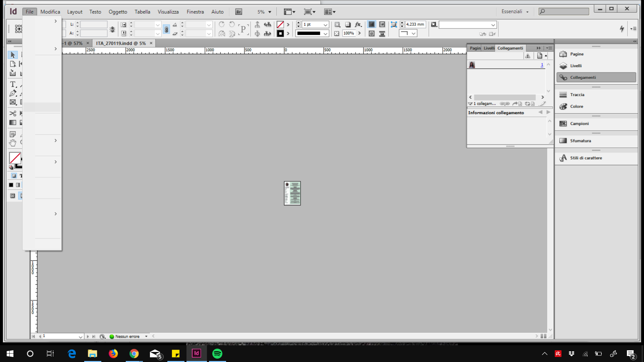Open Adobe Bridge with Br icon
644x362 pixels.
click(x=238, y=12)
